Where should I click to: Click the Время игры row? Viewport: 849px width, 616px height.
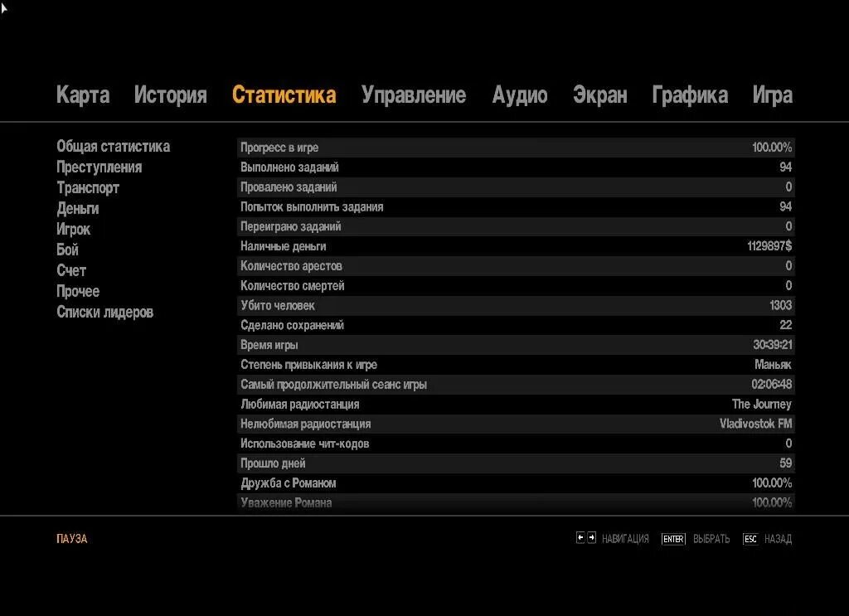tap(516, 345)
